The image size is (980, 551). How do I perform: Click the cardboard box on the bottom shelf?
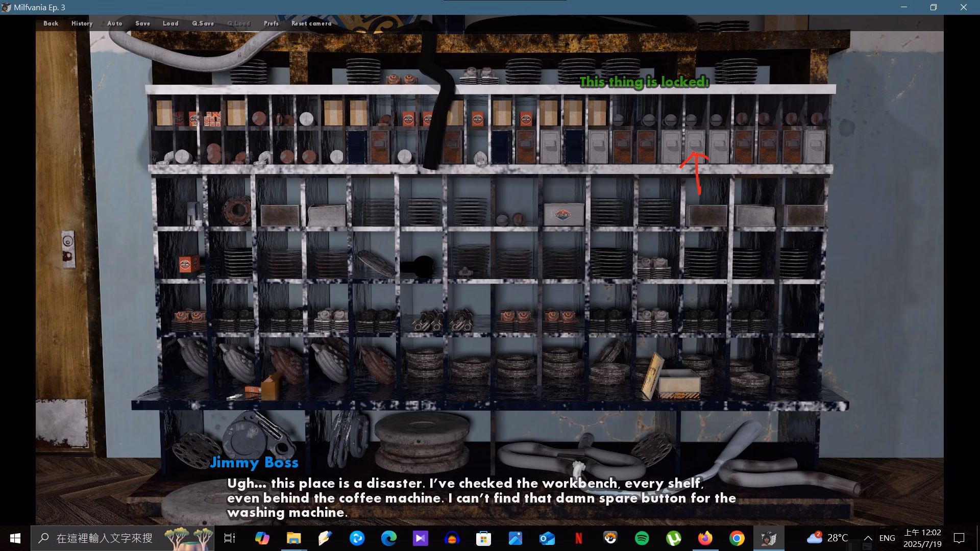[x=679, y=384]
